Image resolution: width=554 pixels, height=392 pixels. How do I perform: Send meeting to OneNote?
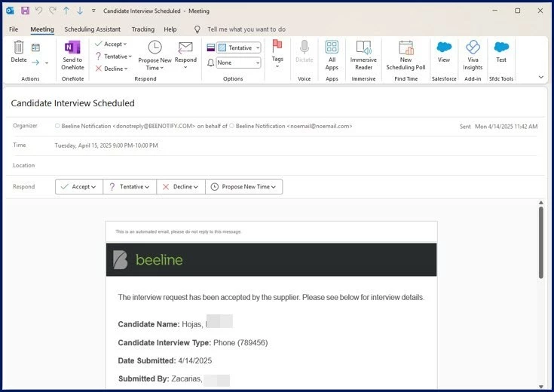(72, 56)
